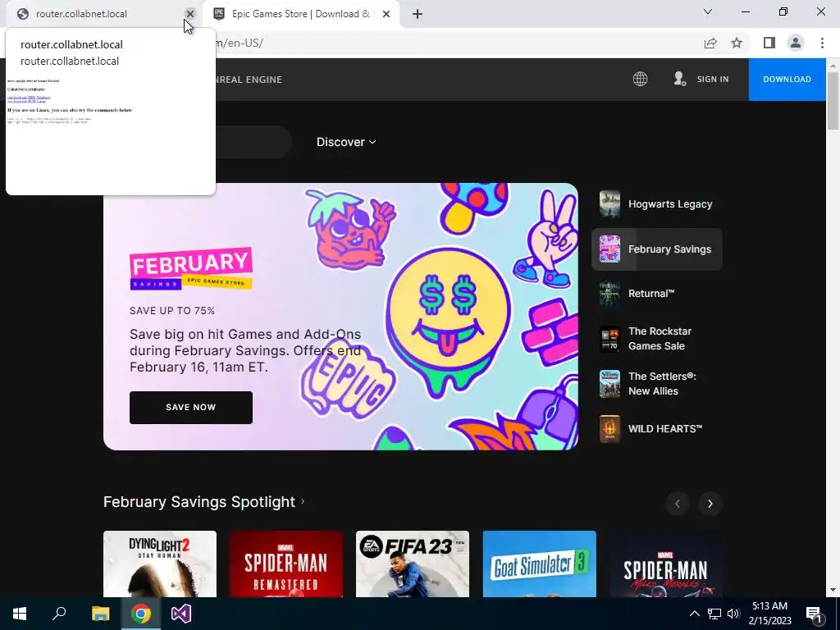Open Spider-Man Remastered game card

tap(286, 564)
